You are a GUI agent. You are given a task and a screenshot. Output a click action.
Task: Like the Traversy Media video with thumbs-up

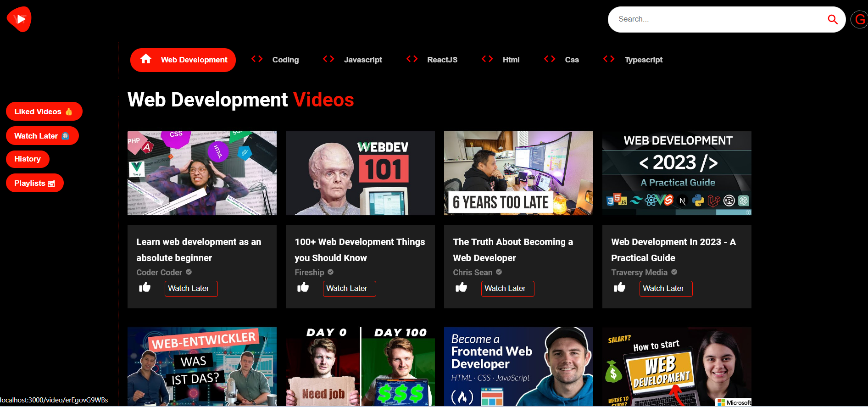point(619,287)
